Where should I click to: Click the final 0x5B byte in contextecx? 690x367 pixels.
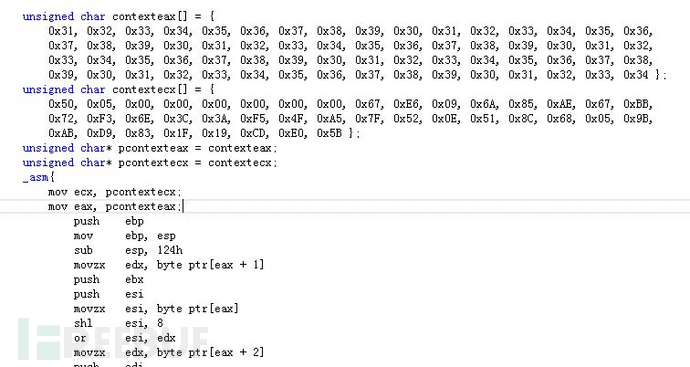(329, 133)
